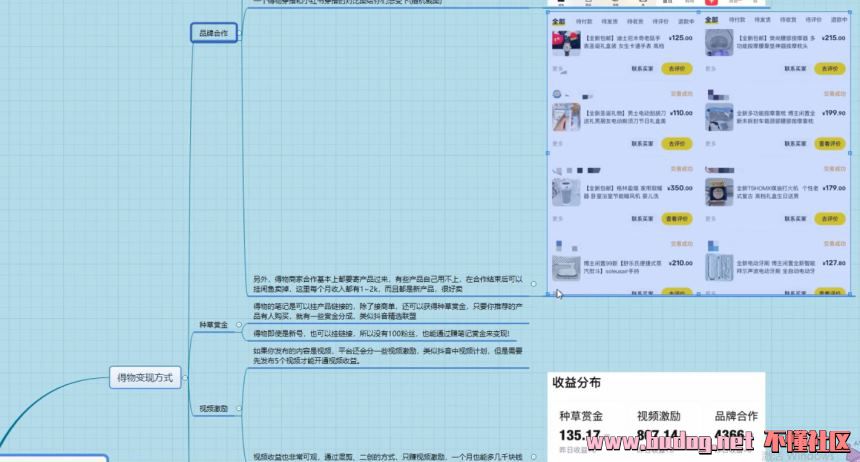Collapse the 得物变现方式 node expander circle

pyautogui.click(x=187, y=377)
